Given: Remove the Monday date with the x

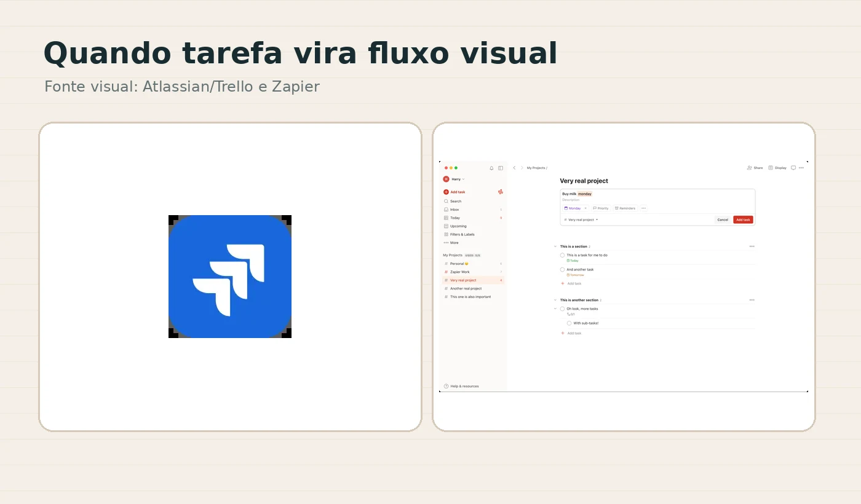Looking at the screenshot, I should tap(585, 208).
